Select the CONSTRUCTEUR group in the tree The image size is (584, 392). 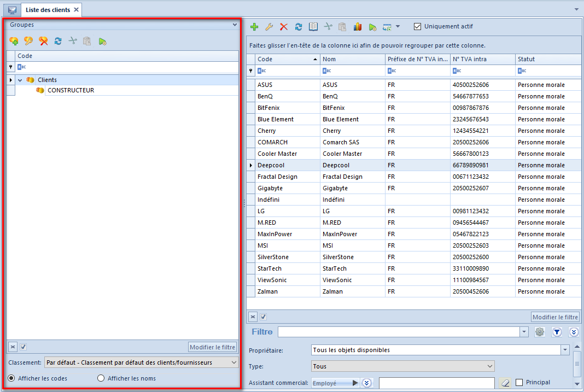pos(71,90)
